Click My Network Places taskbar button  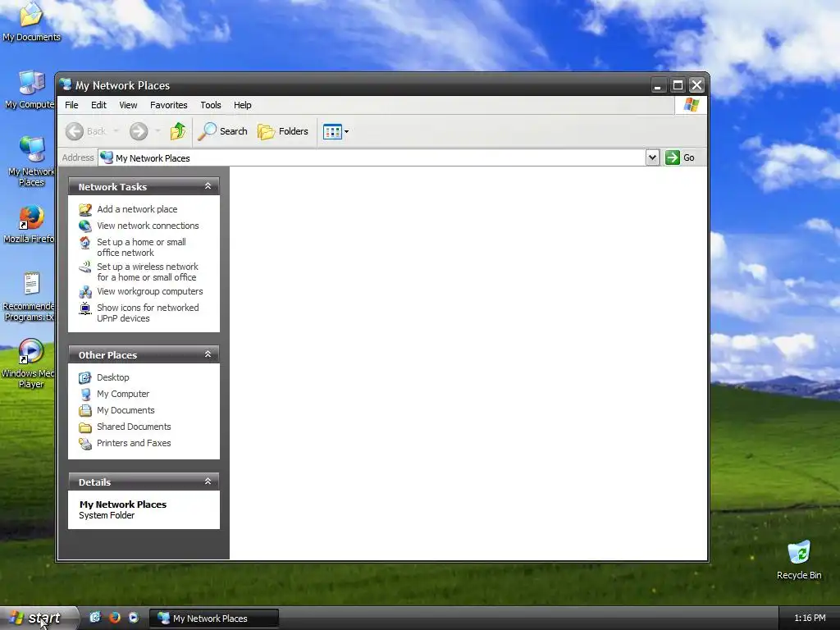tap(214, 619)
